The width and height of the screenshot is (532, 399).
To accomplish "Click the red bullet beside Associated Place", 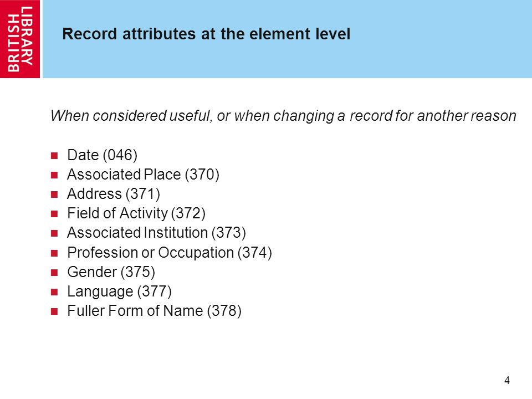I will pyautogui.click(x=54, y=175).
